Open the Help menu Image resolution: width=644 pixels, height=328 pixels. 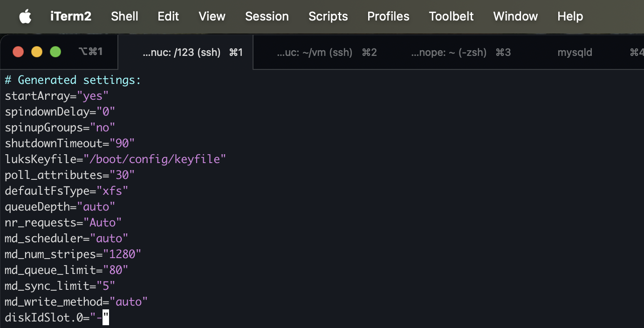pos(570,17)
